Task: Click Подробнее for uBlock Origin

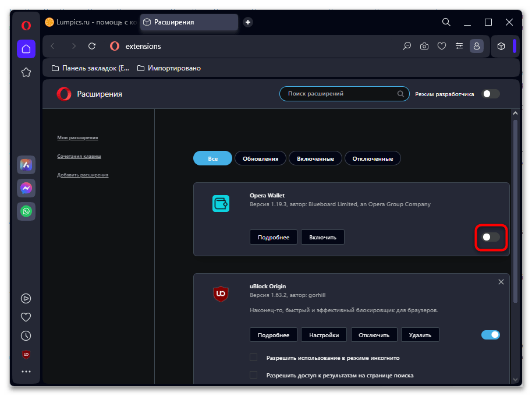Action: tap(274, 335)
